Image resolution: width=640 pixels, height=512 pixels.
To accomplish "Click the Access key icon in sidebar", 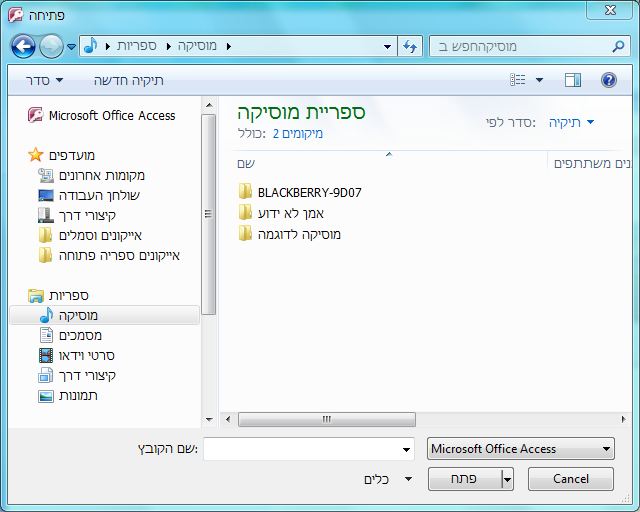I will (36, 115).
